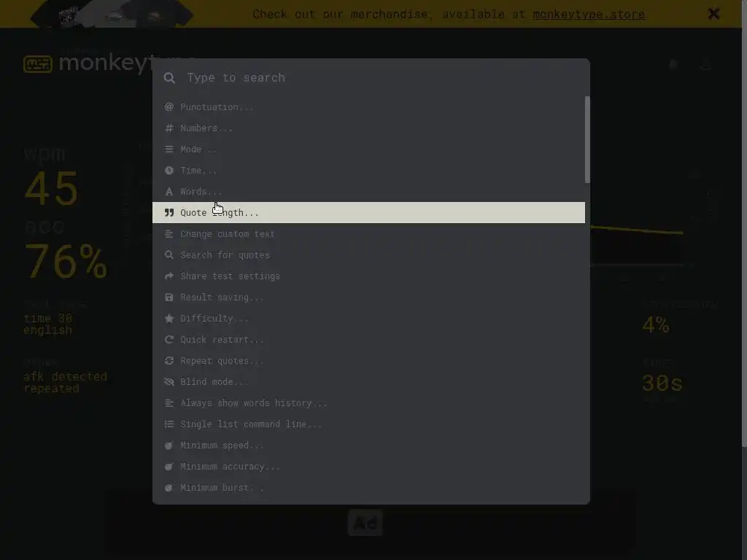The width and height of the screenshot is (747, 560).
Task: Click the hash icon beside Numbers
Action: click(x=169, y=128)
